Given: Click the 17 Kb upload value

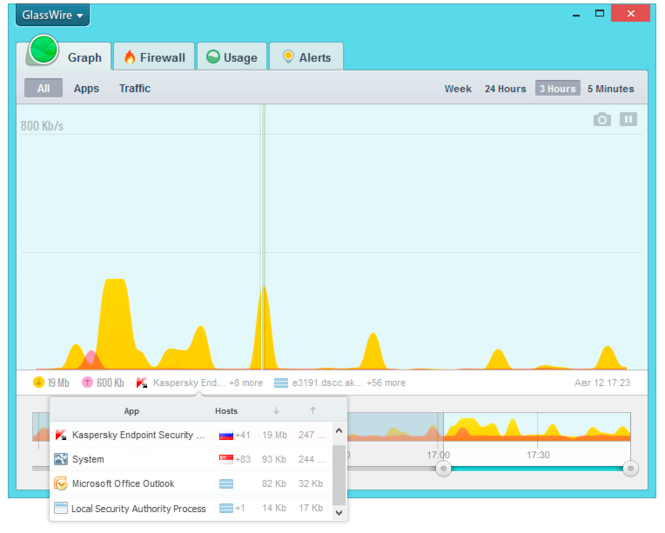Looking at the screenshot, I should tap(310, 508).
